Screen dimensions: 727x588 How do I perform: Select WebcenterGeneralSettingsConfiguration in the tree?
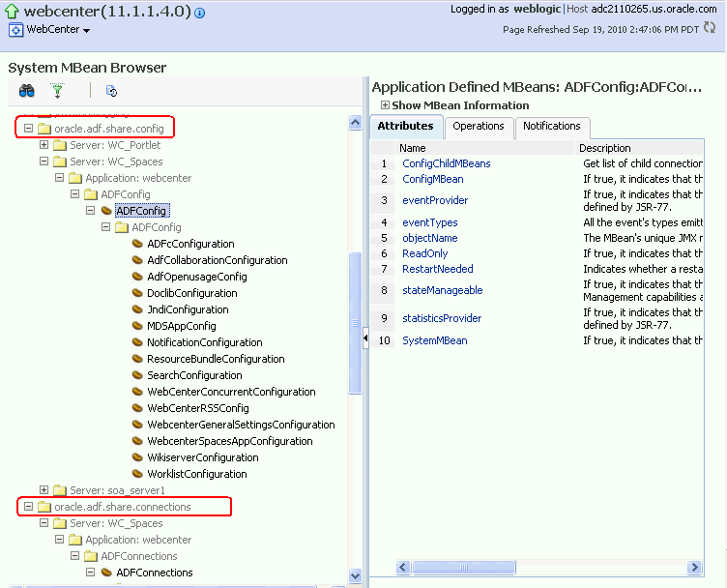click(x=241, y=425)
